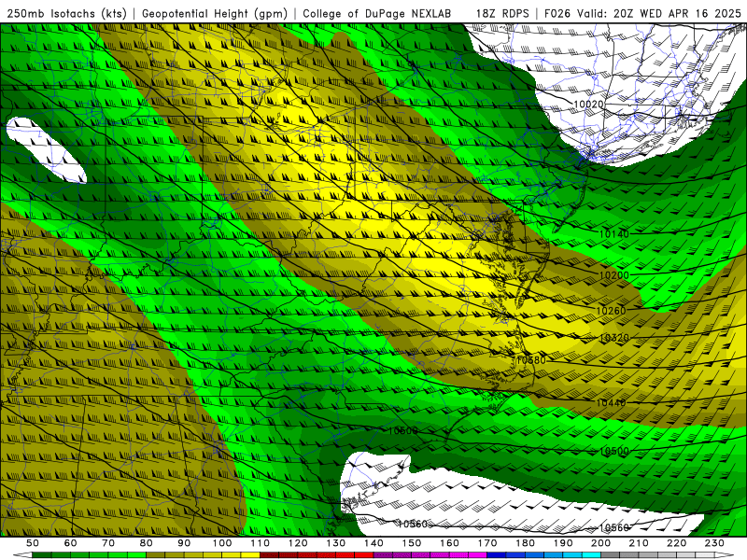This screenshot has width=747, height=560.
Task: Click the dark blue swatch below the 170 label
Action: [497, 555]
